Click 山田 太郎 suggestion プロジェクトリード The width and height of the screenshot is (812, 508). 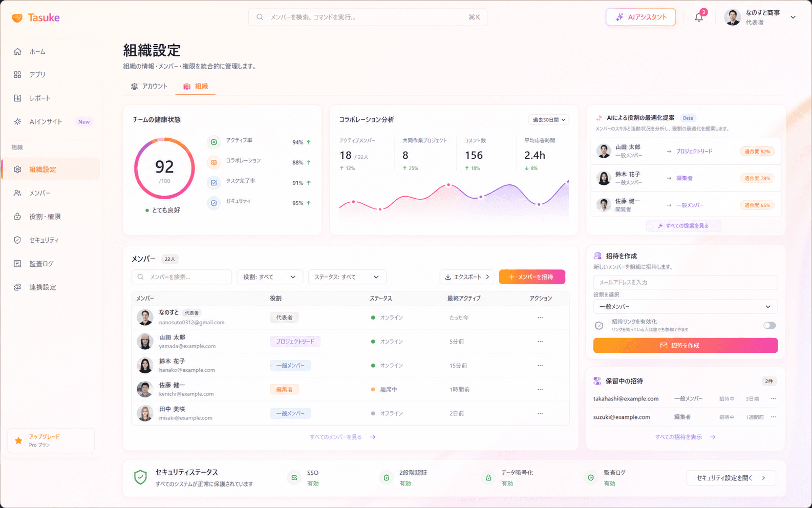694,152
